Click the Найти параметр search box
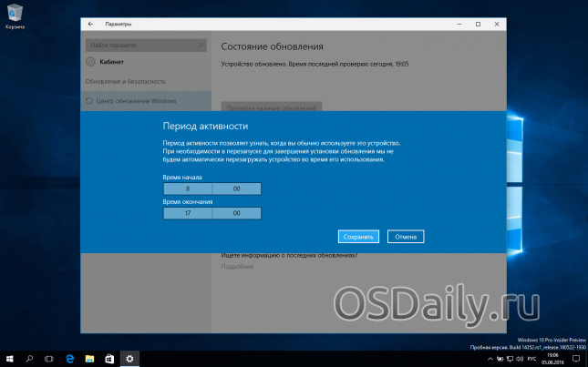 tap(146, 45)
